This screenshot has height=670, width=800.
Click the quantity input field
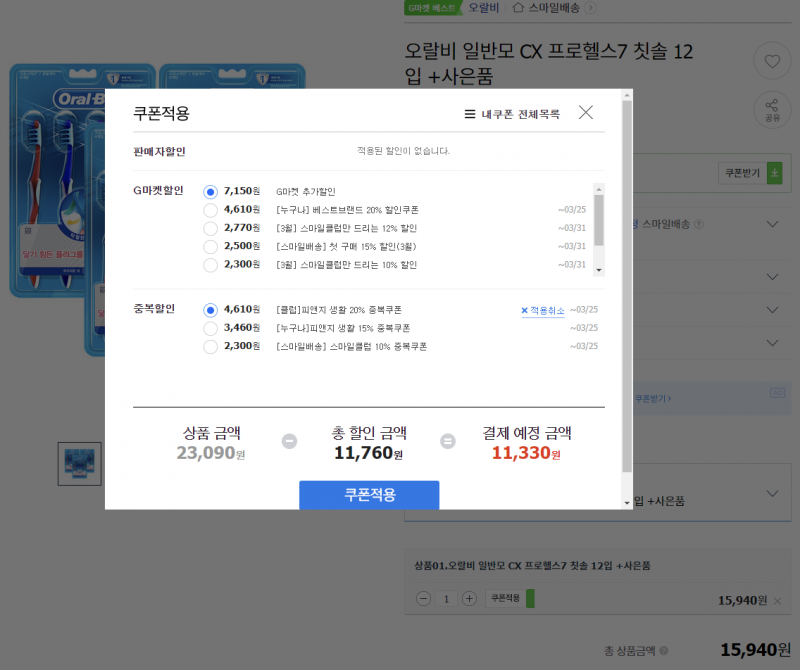point(446,599)
